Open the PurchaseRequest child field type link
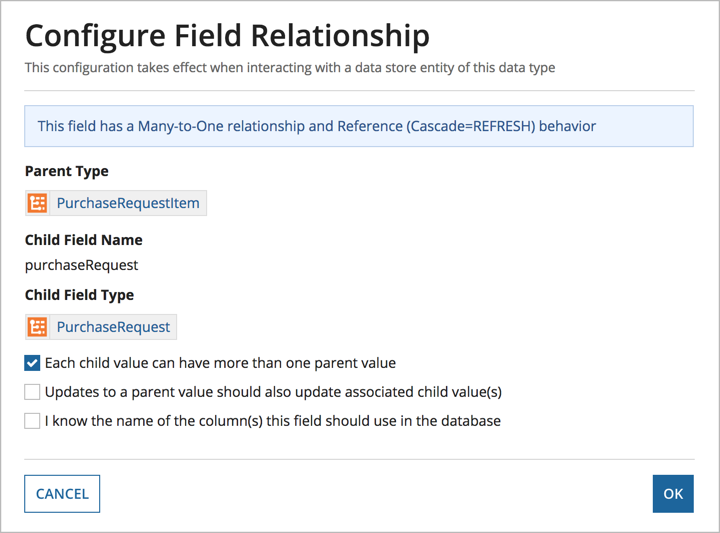The width and height of the screenshot is (720, 533). click(x=113, y=326)
